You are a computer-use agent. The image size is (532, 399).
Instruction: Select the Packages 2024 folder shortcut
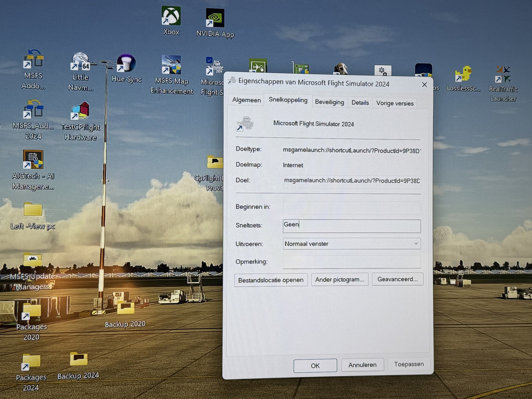31,372
